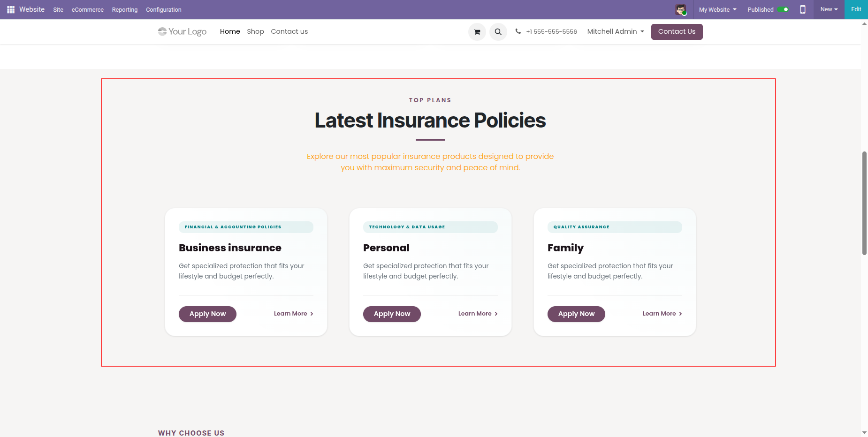
Task: Open the Reporting menu
Action: tap(125, 9)
